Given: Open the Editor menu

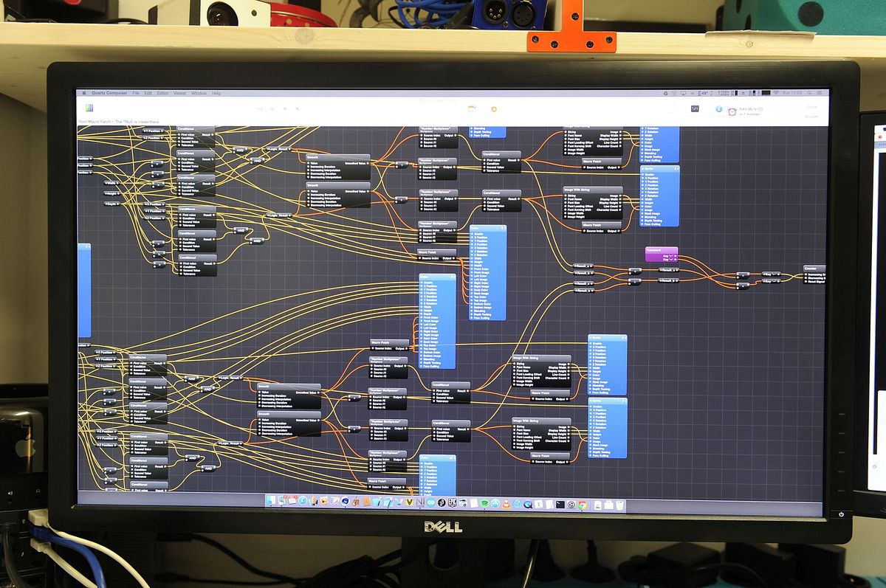Looking at the screenshot, I should (x=162, y=94).
